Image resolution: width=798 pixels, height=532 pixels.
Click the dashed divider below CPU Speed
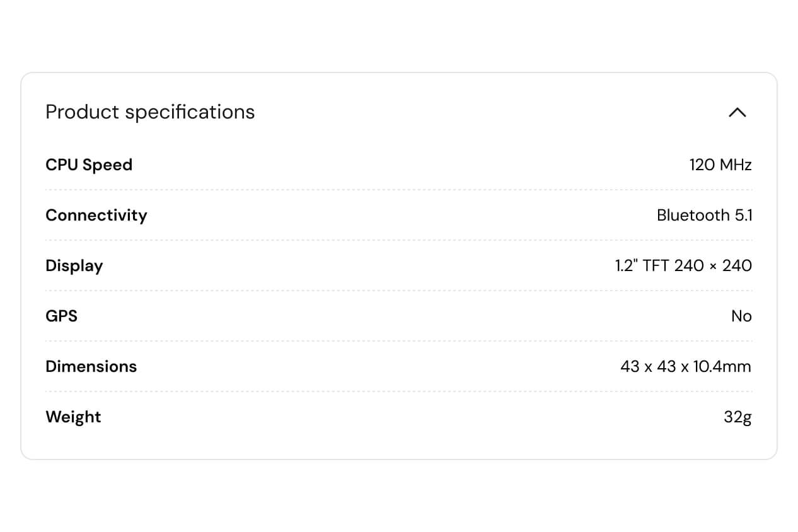(398, 190)
